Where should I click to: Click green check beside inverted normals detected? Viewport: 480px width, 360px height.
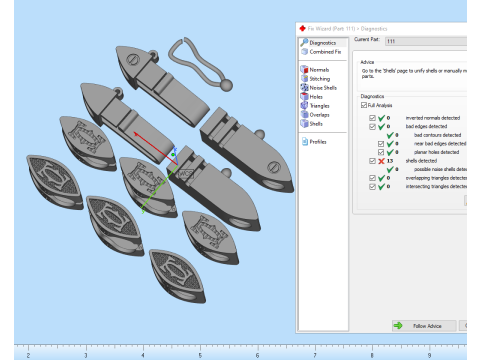[381, 118]
